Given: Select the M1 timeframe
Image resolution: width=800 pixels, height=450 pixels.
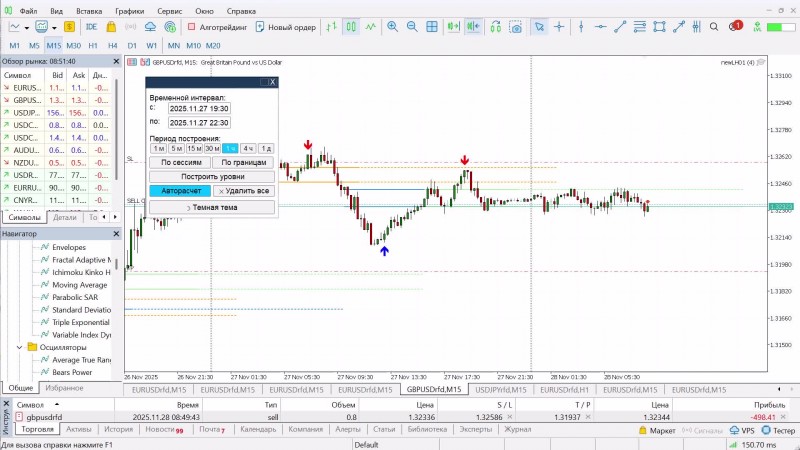Looking at the screenshot, I should click(x=15, y=45).
